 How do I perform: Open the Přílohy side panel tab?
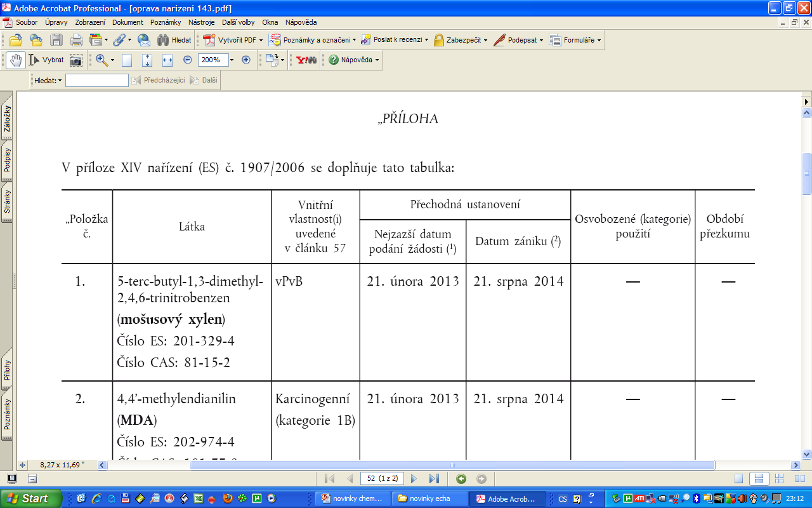(7, 368)
